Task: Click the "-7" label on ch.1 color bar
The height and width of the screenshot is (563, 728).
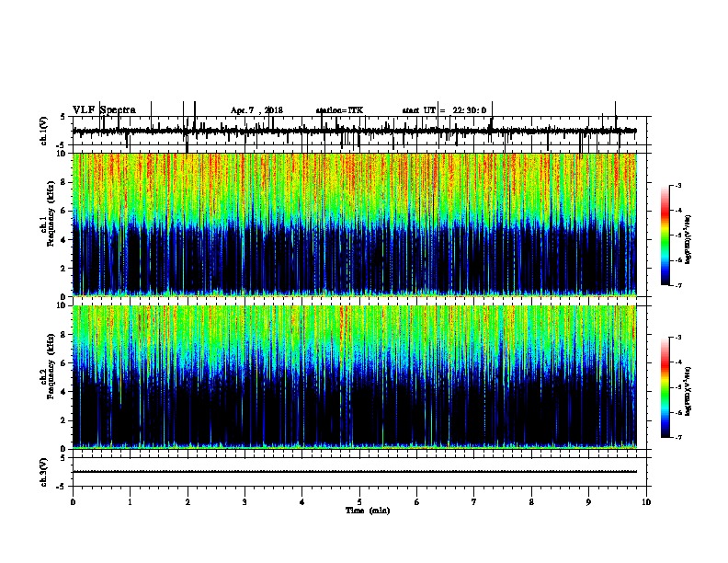Action: [x=678, y=285]
